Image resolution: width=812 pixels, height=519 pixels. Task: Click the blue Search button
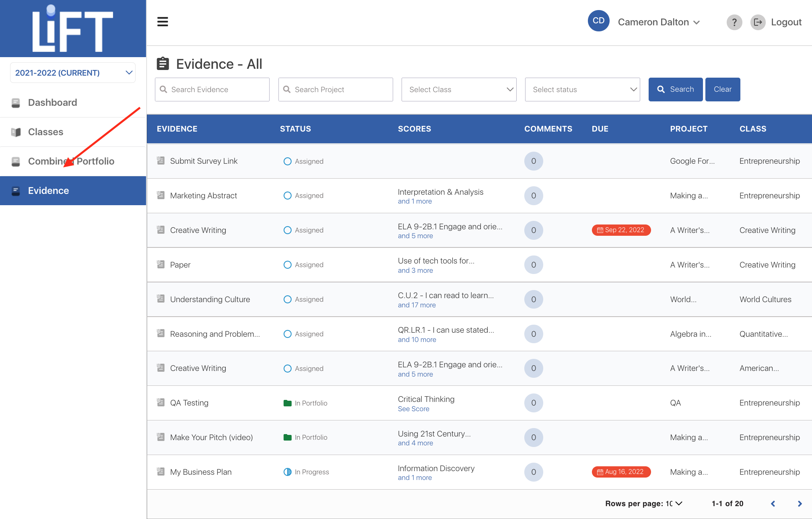pos(675,89)
